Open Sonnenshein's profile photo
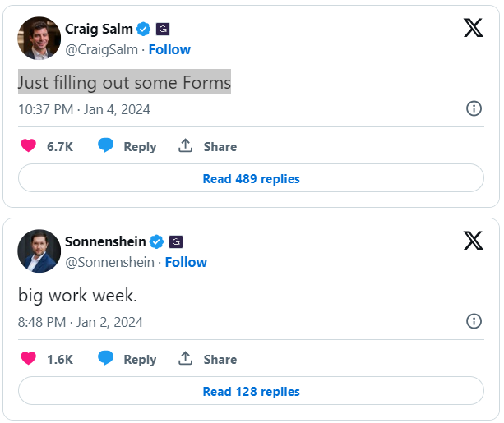The image size is (504, 423). point(39,251)
